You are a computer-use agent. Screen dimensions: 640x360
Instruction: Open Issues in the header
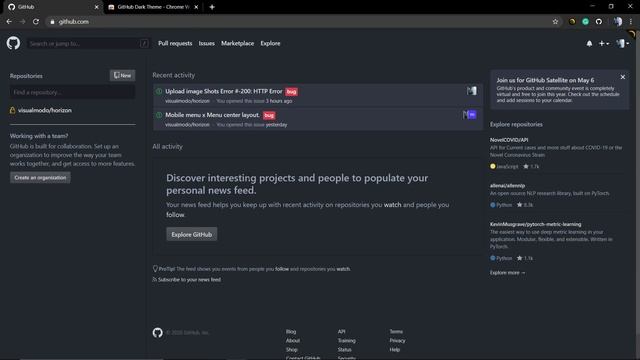tap(207, 43)
